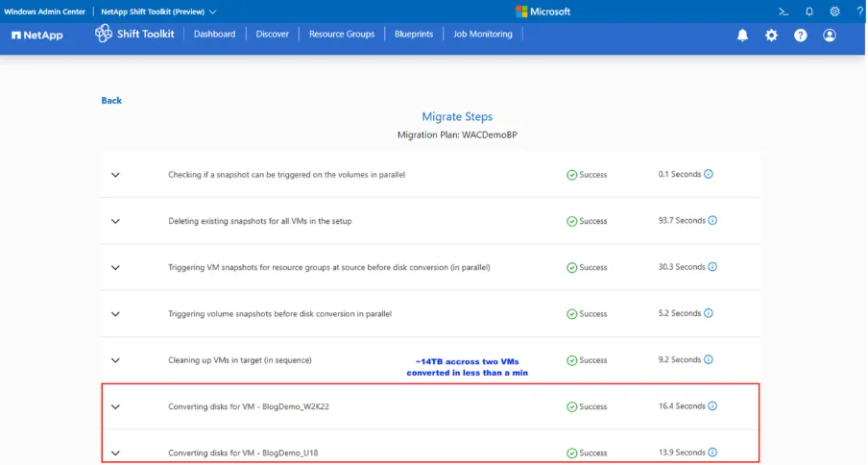Show info for the 30.3 Seconds step
Image resolution: width=868 pixels, height=465 pixels.
click(712, 267)
